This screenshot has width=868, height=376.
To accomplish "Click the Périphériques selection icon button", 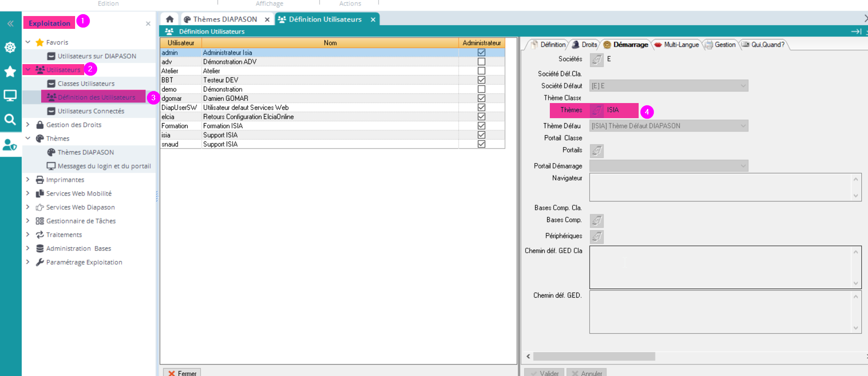I will click(597, 236).
